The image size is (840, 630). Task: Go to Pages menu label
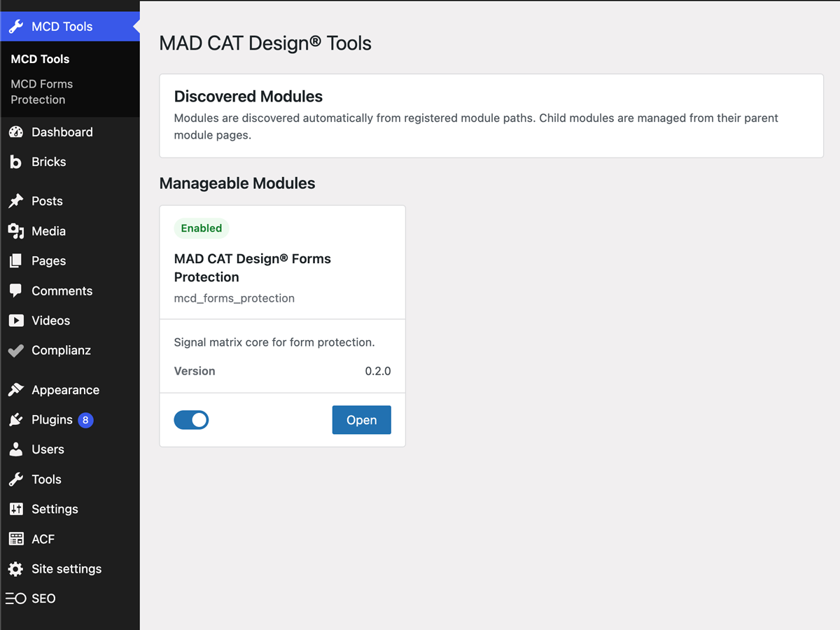click(x=49, y=261)
